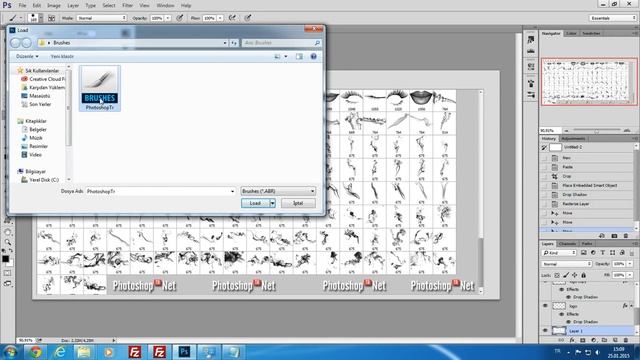Toggle the preview pane in Load dialog
The width and height of the screenshot is (640, 360).
[x=299, y=56]
